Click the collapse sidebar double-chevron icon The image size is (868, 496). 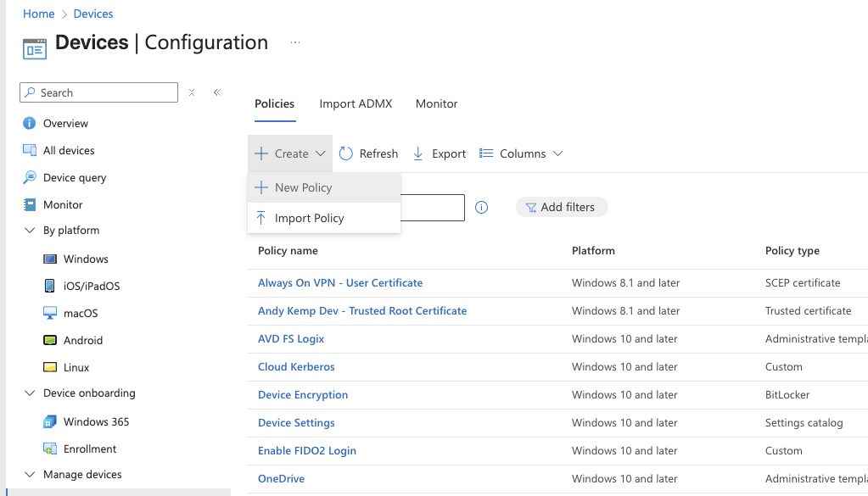coord(217,92)
